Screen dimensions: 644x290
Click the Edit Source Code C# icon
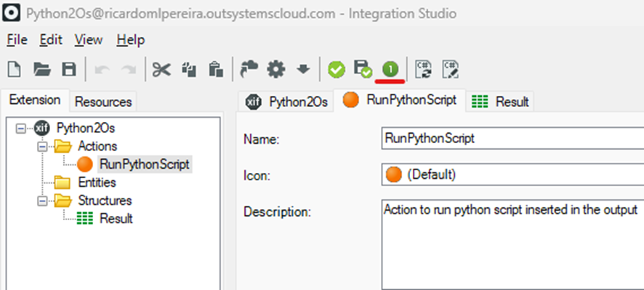pos(450,70)
